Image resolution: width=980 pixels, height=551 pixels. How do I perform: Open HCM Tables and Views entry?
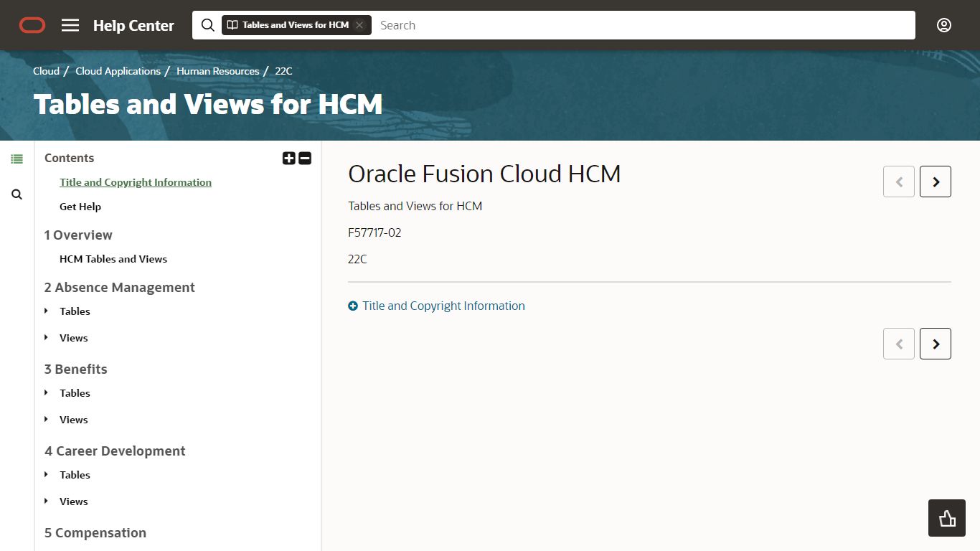(113, 259)
